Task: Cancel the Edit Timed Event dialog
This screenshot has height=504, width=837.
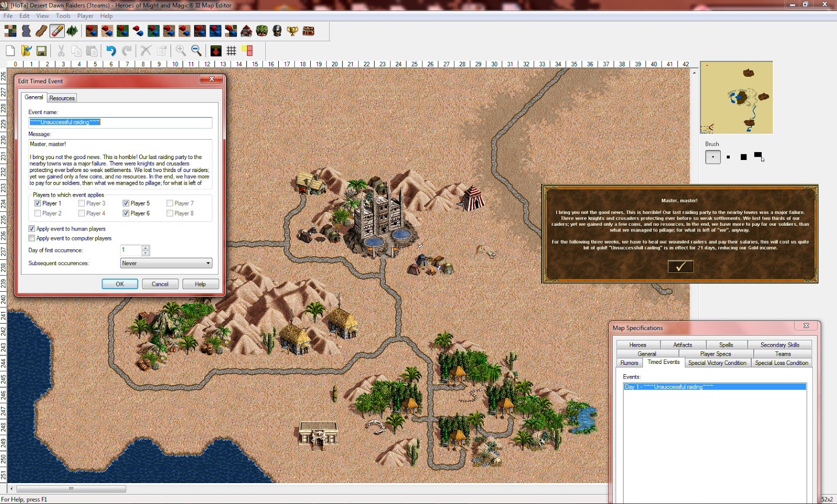Action: 160,284
